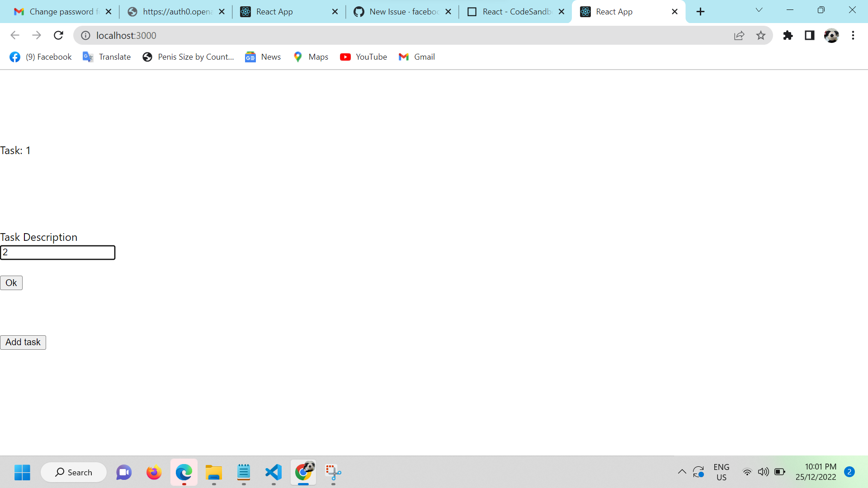Open the browser extensions puzzle icon
This screenshot has height=488, width=868.
(788, 35)
